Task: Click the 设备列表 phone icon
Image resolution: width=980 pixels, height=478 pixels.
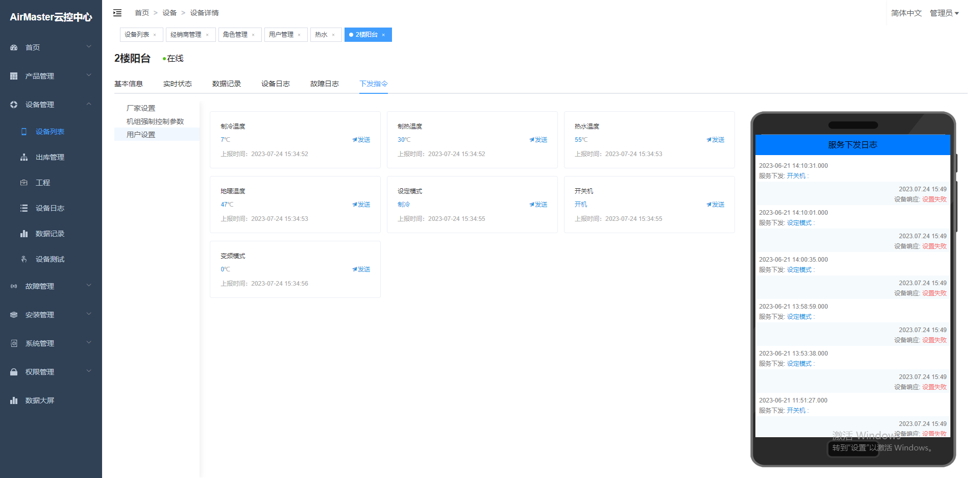Action: tap(24, 132)
